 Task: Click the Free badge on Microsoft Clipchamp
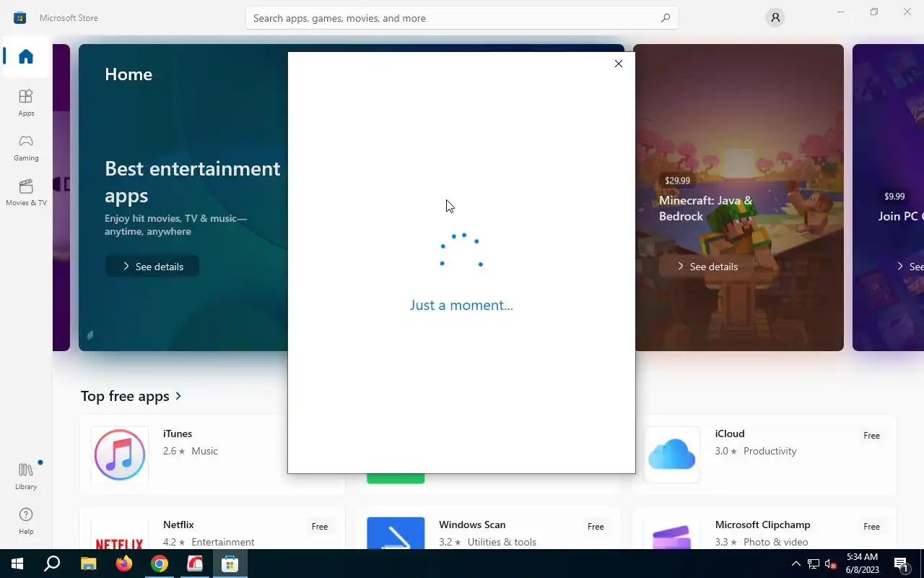871,527
